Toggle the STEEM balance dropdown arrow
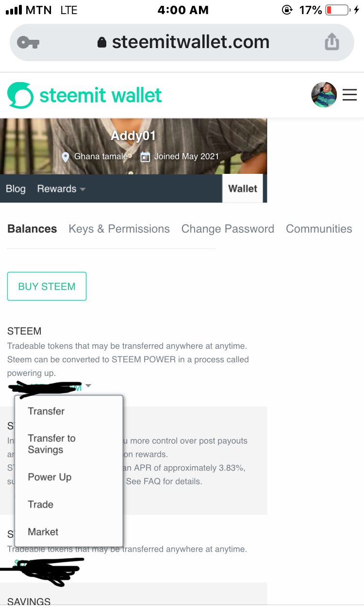Screen dimensions: 364x608 point(88,386)
